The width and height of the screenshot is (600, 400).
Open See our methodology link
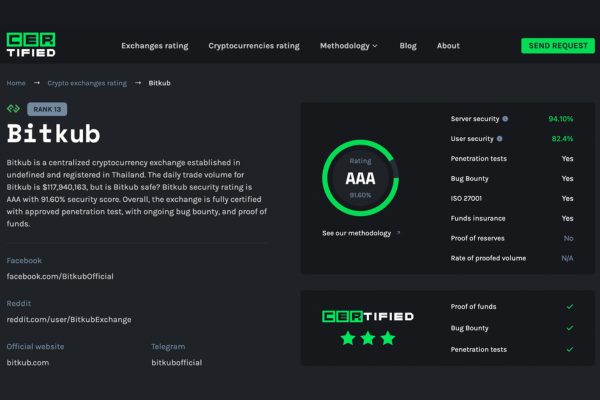(356, 233)
